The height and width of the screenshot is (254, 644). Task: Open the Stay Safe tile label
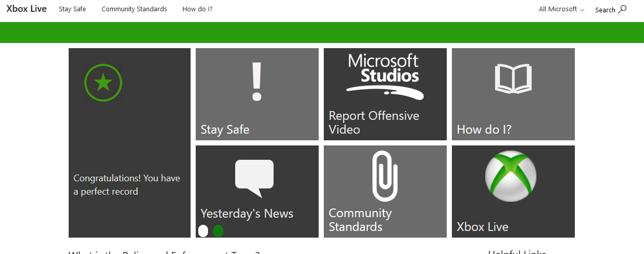(225, 130)
